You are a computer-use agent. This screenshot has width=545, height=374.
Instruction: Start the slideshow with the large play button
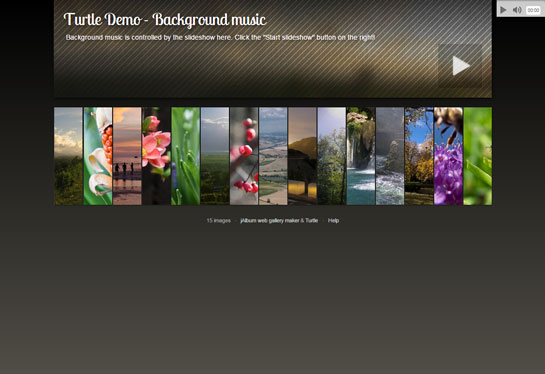click(x=460, y=65)
